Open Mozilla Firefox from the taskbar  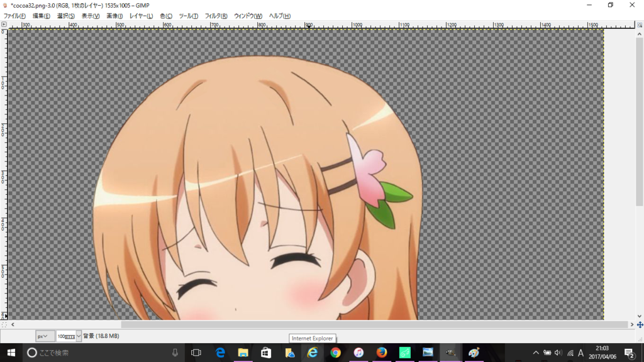(381, 353)
